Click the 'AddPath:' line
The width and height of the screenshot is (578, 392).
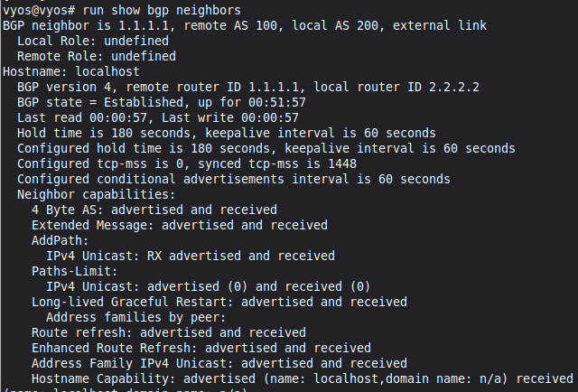(x=61, y=241)
